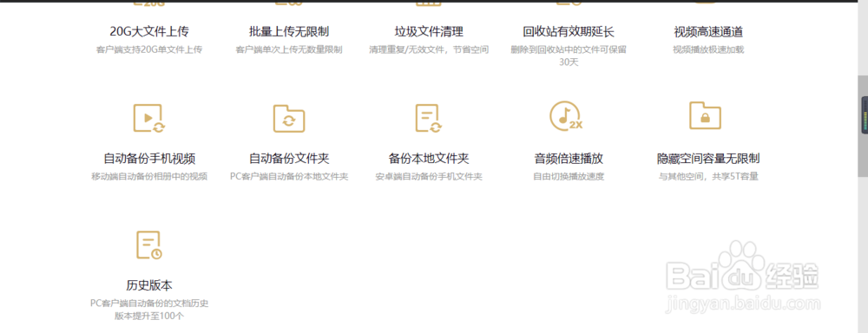Select the 自动备份文件夹 heading
868x333 pixels.
pyautogui.click(x=289, y=159)
